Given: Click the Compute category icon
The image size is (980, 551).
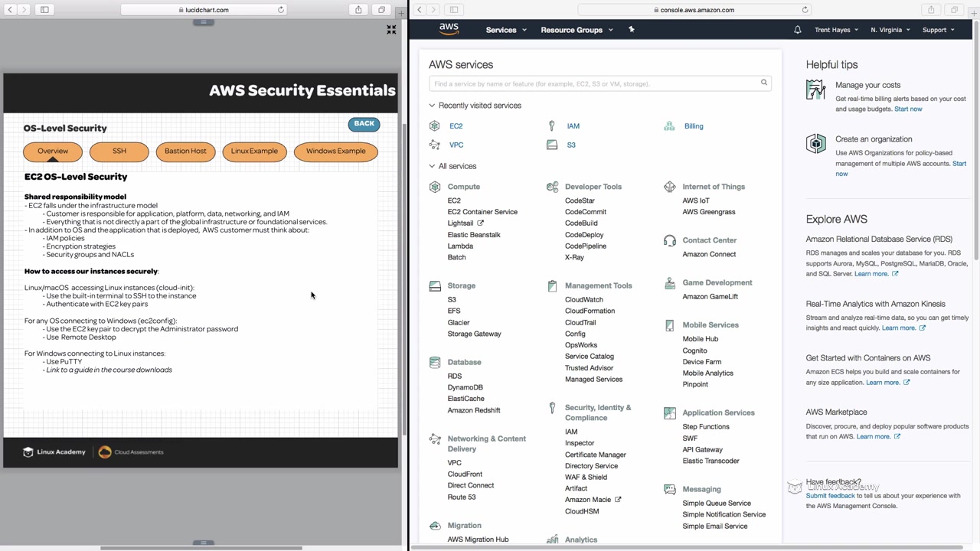Looking at the screenshot, I should 435,187.
